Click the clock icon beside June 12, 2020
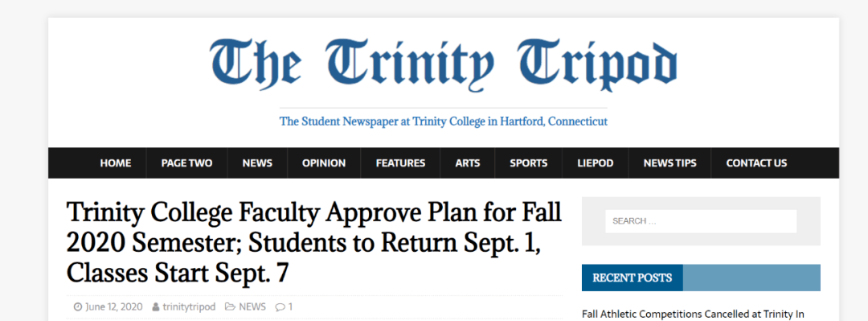The image size is (868, 321). pos(77,307)
